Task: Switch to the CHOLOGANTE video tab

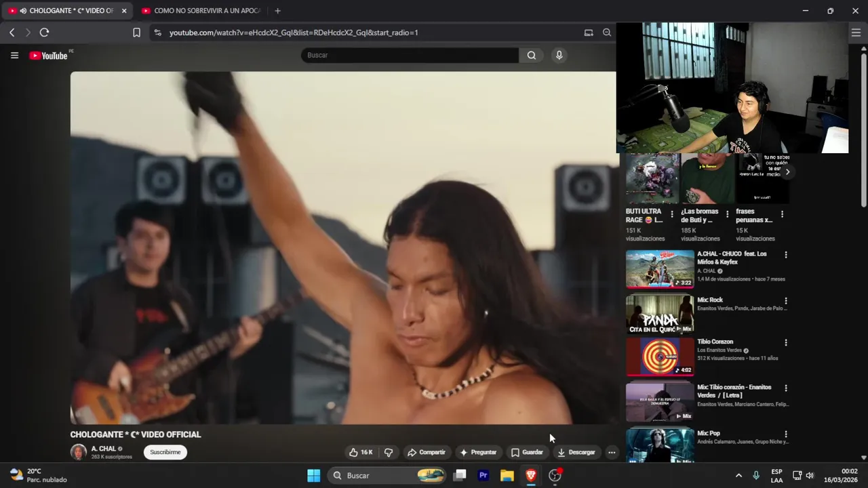Action: [x=68, y=11]
